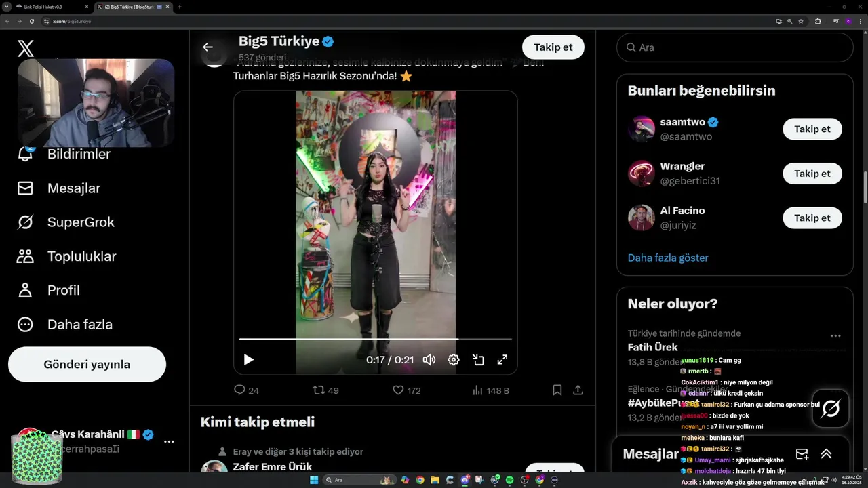Expand video to fullscreen
This screenshot has width=868, height=488.
502,360
